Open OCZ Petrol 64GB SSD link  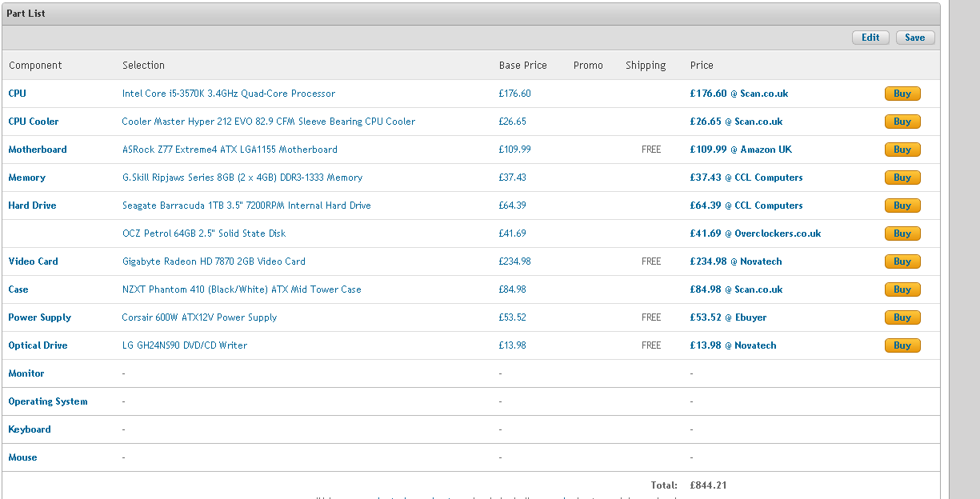[204, 234]
